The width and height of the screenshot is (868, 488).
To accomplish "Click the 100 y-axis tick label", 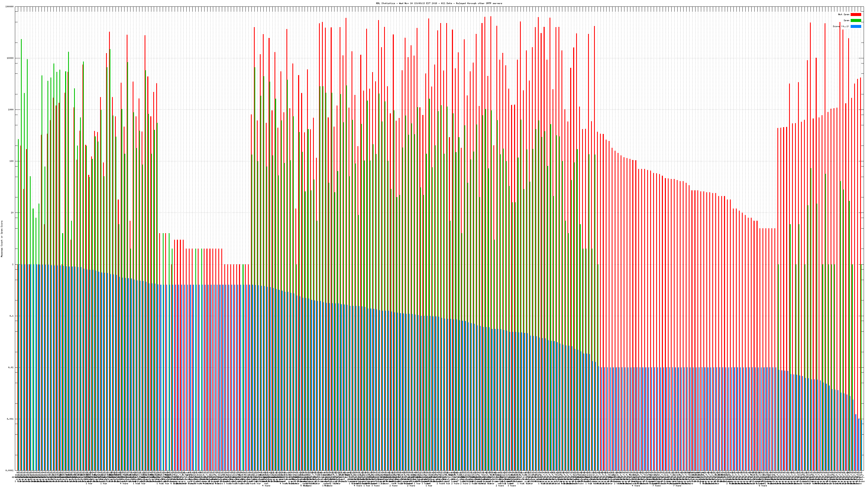I will coord(12,161).
